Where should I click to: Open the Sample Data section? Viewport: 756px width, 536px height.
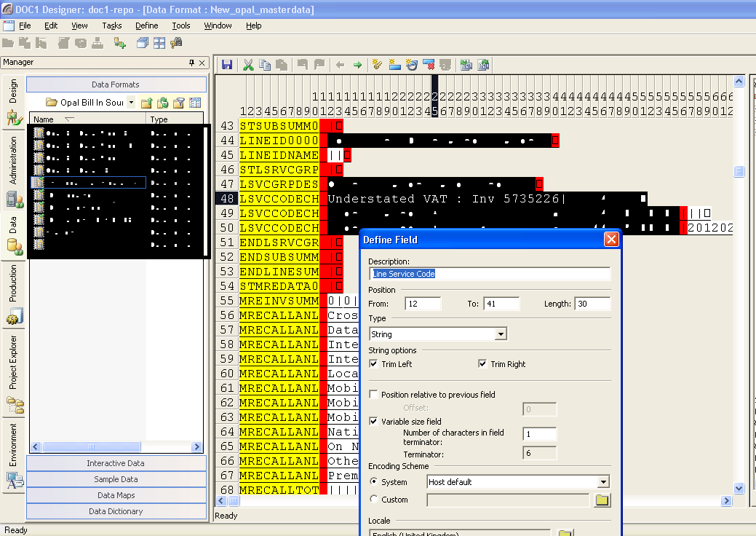116,479
